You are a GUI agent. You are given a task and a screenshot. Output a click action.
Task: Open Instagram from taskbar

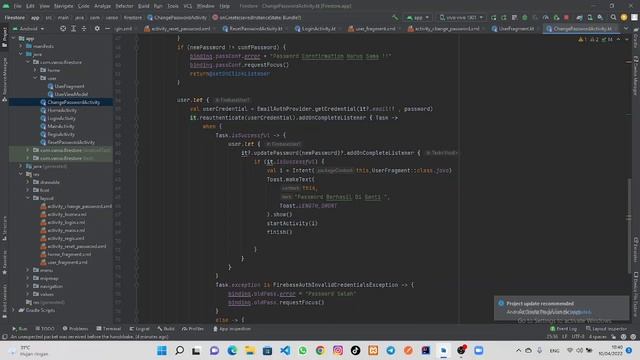tap(338, 350)
